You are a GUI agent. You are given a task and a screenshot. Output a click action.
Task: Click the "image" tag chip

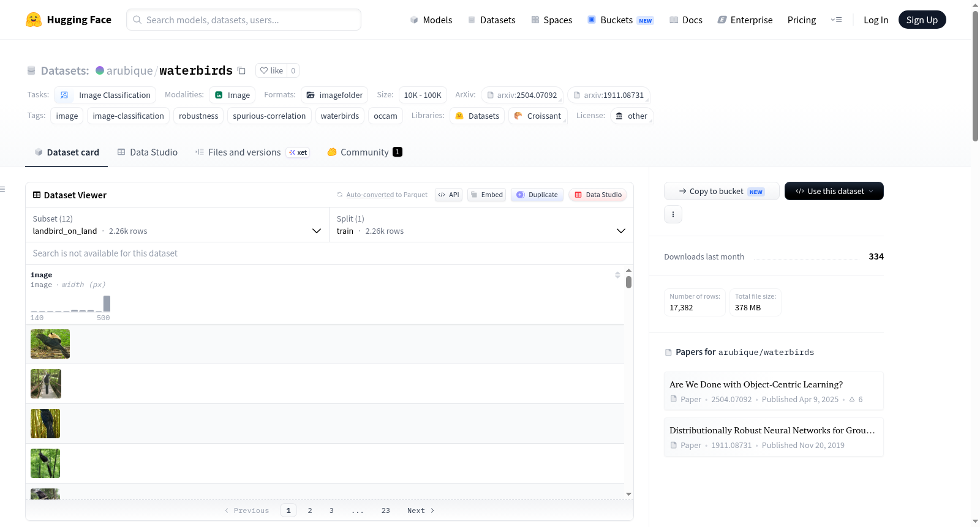click(67, 116)
